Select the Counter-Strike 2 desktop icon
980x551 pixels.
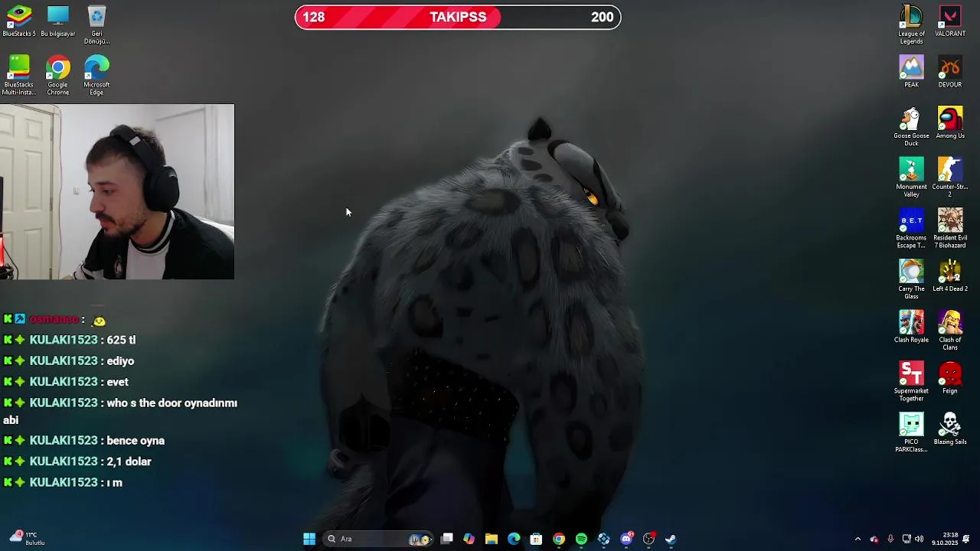950,178
